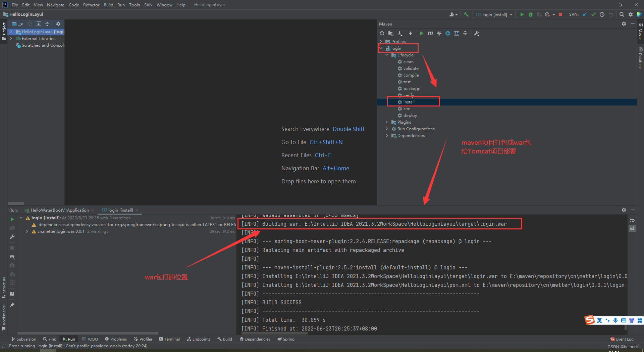
Task: Open the SVN menu
Action: 148,5
